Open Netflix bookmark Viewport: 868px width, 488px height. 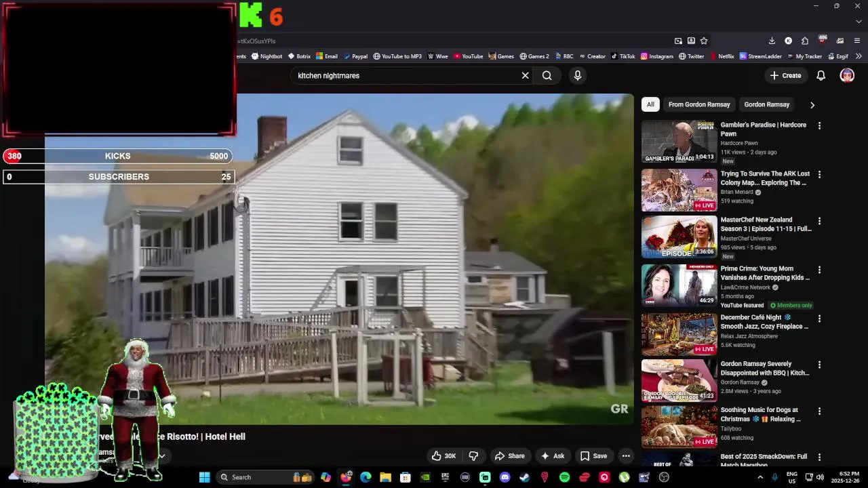coord(722,56)
